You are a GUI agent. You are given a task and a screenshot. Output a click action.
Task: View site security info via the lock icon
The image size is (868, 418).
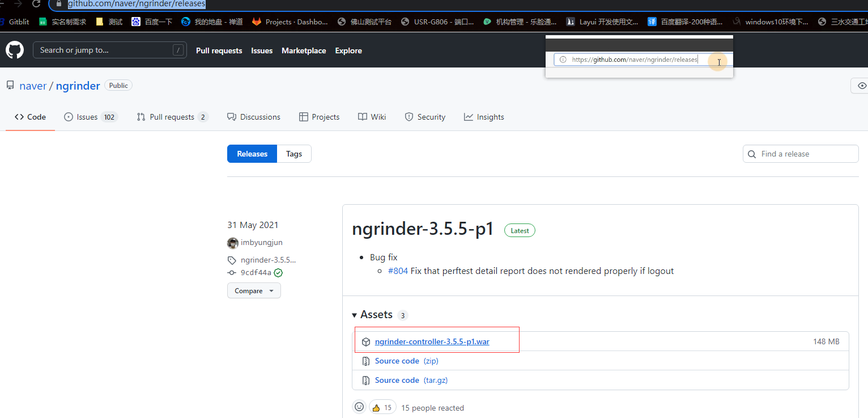pos(58,3)
